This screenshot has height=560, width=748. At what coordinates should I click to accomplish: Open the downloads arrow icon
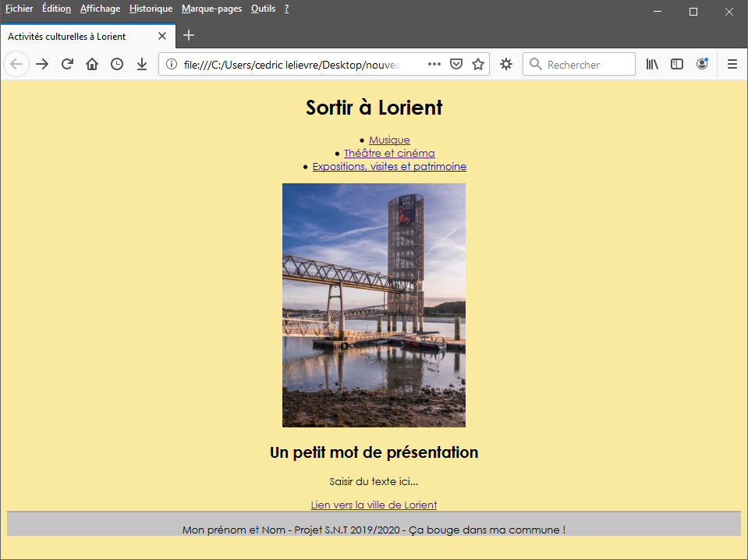(142, 64)
